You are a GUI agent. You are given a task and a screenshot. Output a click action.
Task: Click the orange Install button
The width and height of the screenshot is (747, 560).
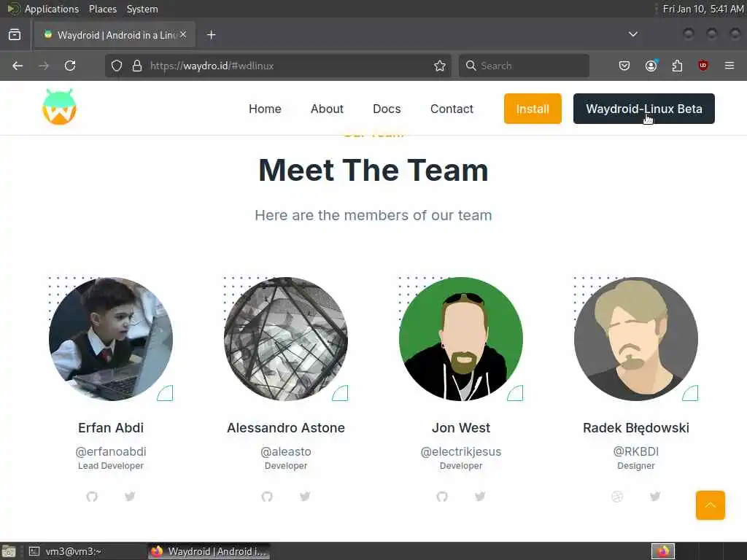[x=533, y=109]
